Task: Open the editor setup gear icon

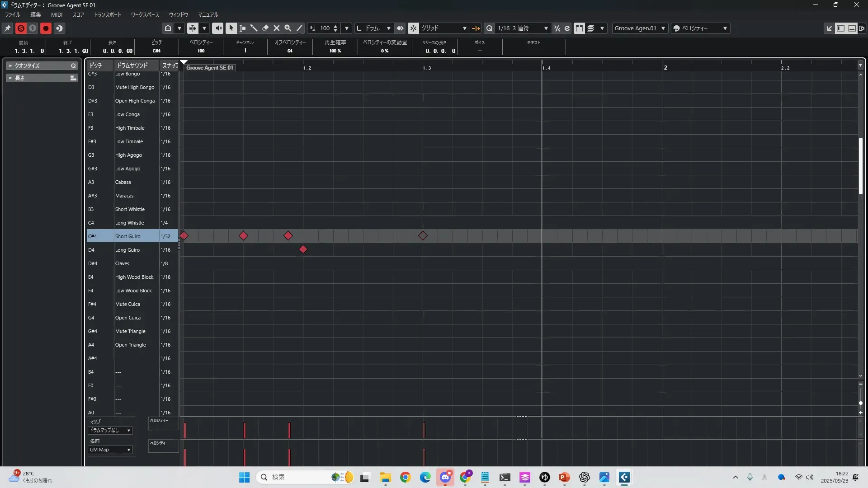Action: tap(862, 28)
